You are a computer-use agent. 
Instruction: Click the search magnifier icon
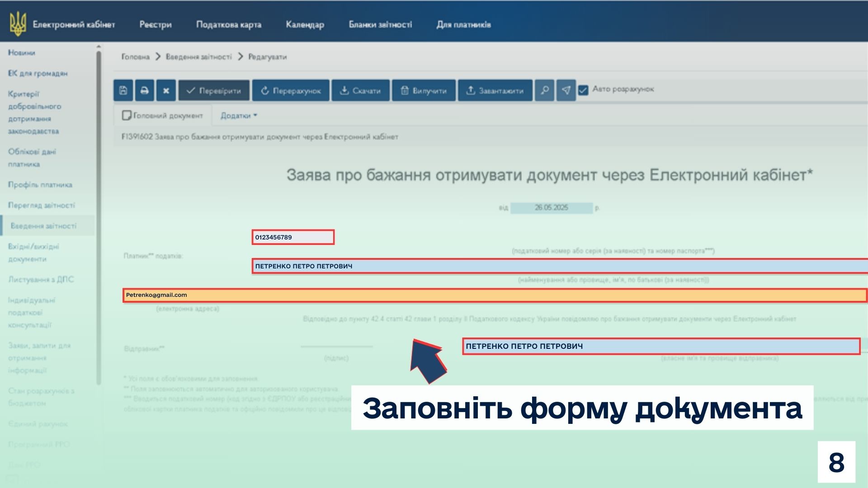click(x=545, y=90)
